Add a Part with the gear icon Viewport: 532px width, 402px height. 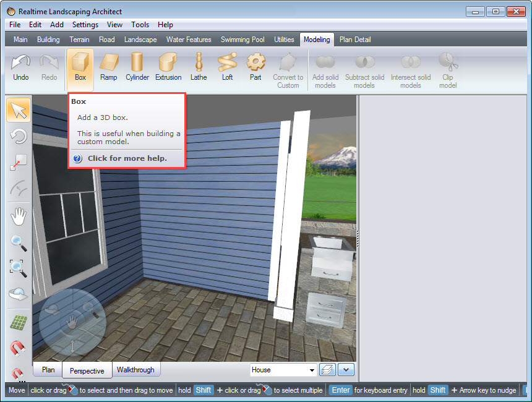point(255,68)
